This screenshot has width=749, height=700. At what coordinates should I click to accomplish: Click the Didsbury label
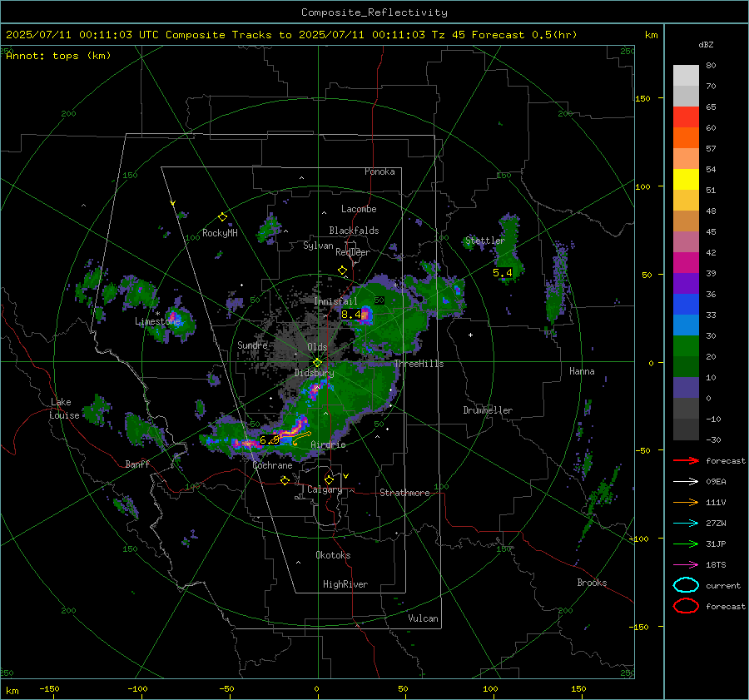[x=314, y=373]
